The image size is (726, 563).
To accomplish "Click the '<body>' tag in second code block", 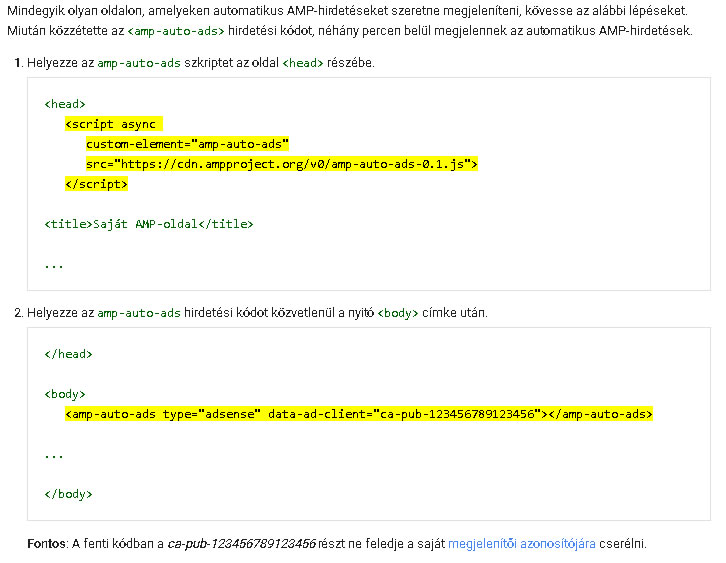I will (65, 394).
